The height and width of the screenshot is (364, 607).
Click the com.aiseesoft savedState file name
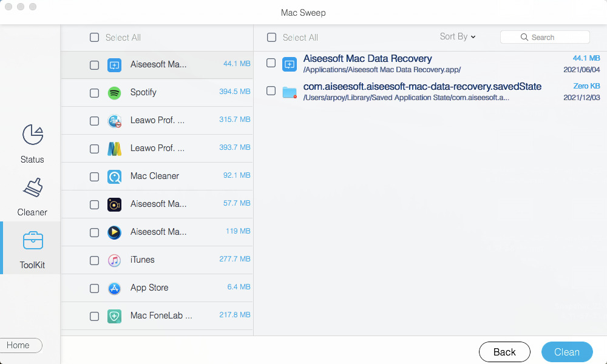click(422, 86)
